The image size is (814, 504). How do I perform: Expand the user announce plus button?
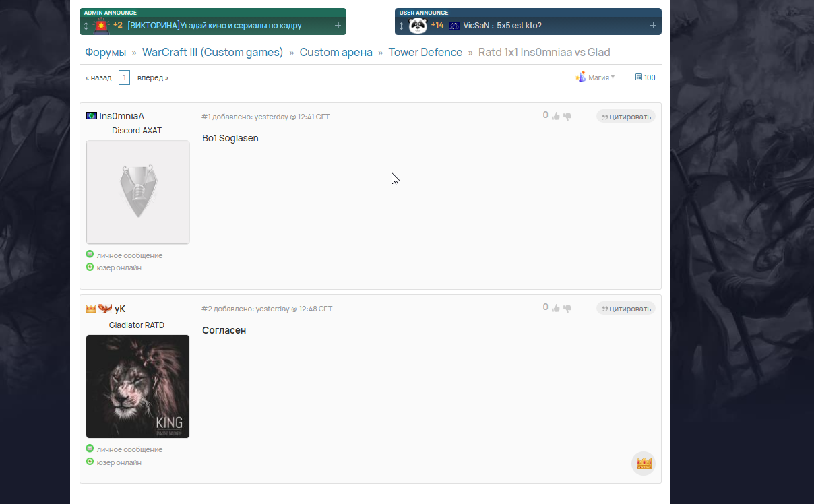click(653, 26)
